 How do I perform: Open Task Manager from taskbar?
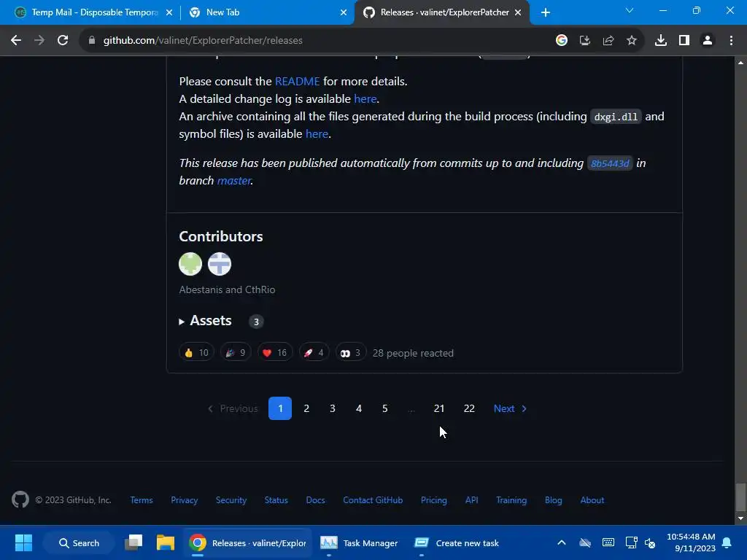[360, 542]
